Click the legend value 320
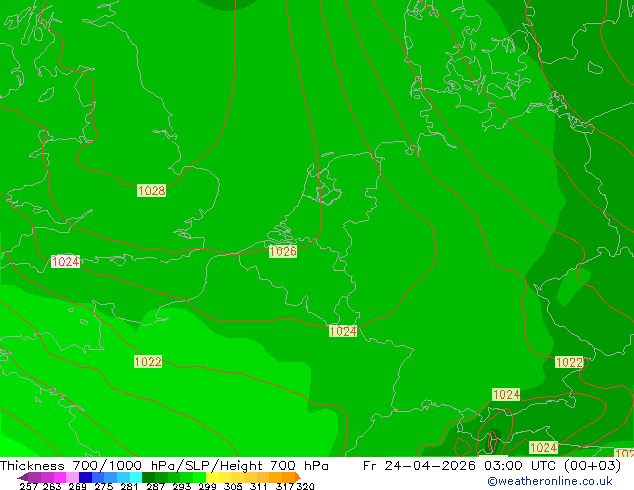The image size is (634, 490). (x=305, y=486)
